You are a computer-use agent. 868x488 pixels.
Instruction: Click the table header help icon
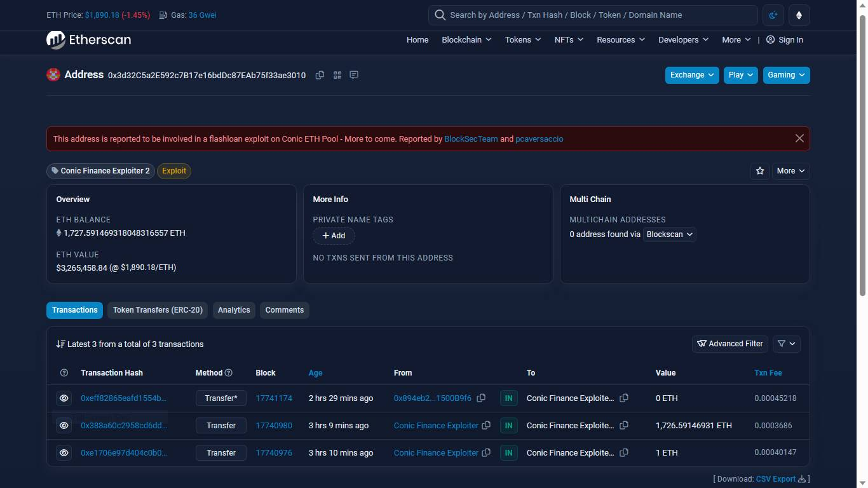tap(64, 373)
